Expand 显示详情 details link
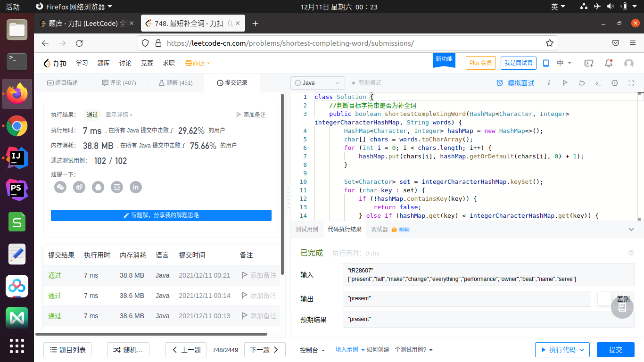 pyautogui.click(x=119, y=115)
